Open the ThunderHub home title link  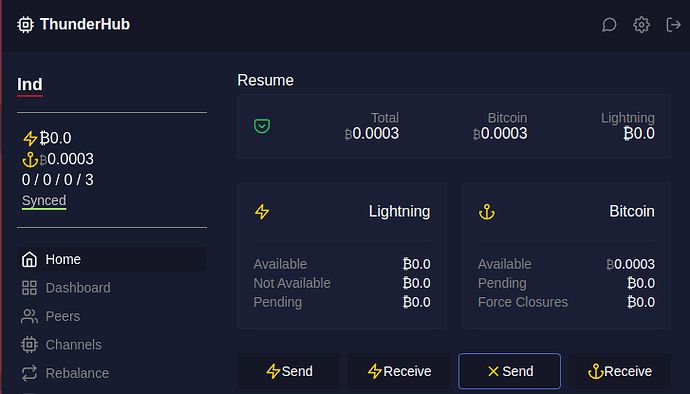tap(84, 24)
